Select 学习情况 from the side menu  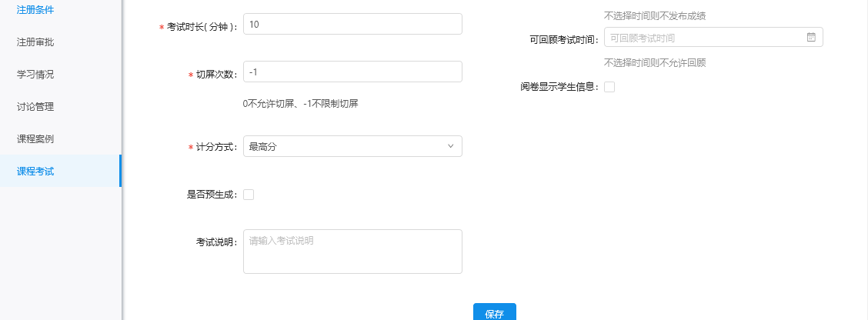pyautogui.click(x=35, y=75)
